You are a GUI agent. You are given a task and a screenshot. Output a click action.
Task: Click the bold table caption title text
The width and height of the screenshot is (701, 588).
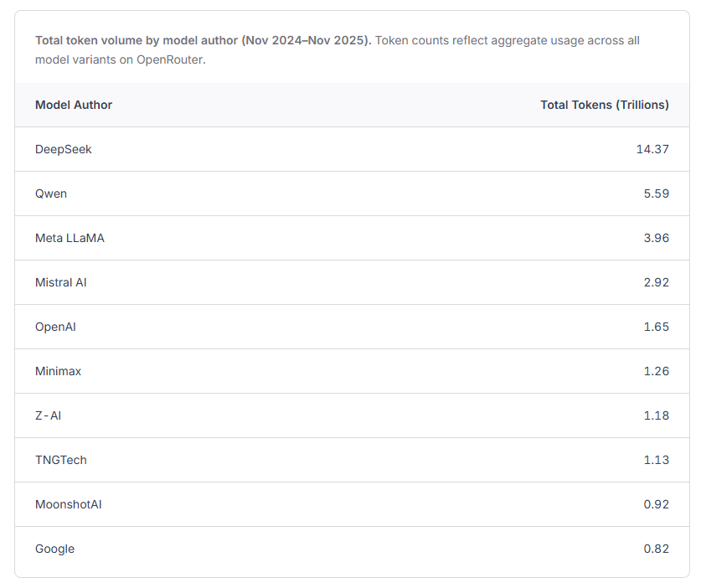tap(203, 40)
